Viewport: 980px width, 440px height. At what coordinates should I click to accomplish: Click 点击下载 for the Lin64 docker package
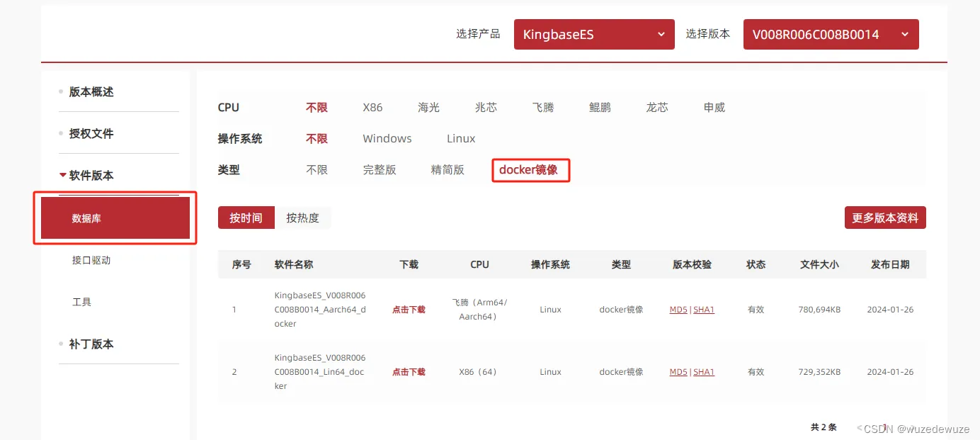(409, 372)
